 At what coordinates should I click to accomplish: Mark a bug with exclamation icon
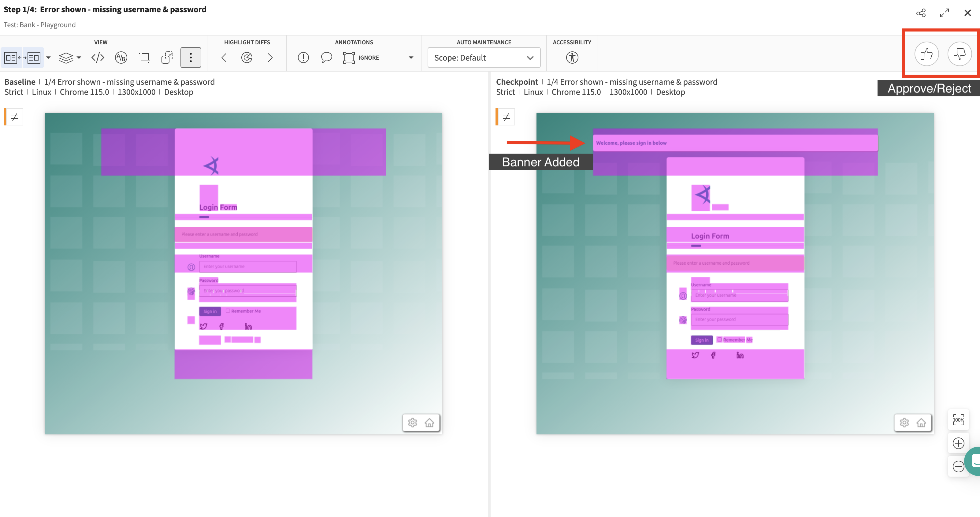pos(303,58)
